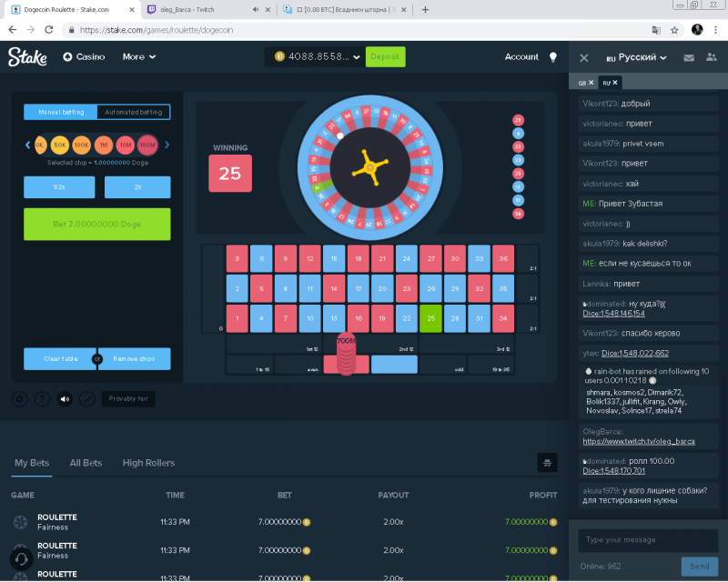
Task: Open live support headset icon
Action: pos(21,559)
